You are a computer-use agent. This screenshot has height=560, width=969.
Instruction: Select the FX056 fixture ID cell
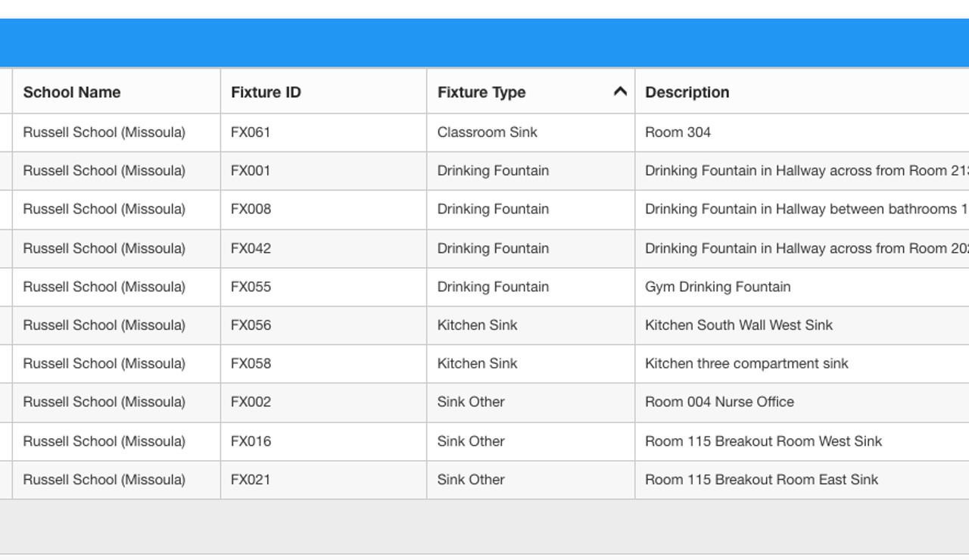tap(251, 325)
